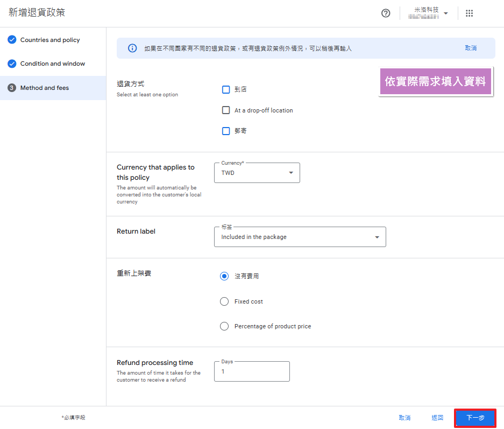504x429 pixels.
Task: Choose Fixed cost restocking fee
Action: (x=224, y=301)
